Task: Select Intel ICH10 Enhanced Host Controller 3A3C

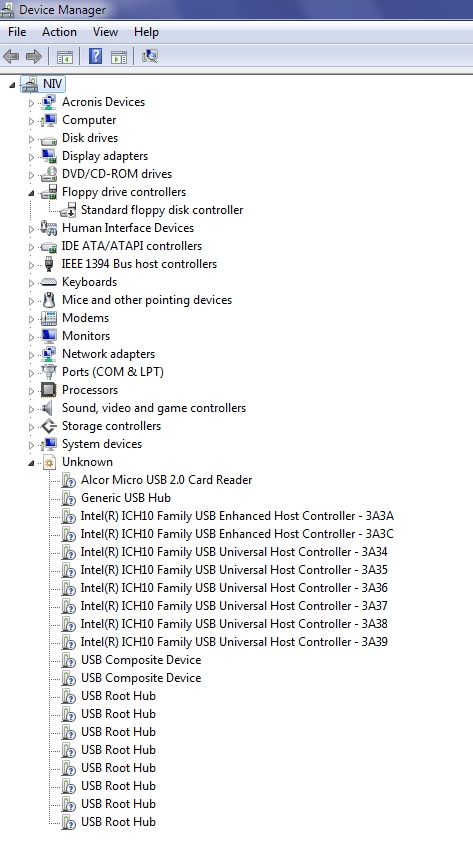Action: (237, 533)
